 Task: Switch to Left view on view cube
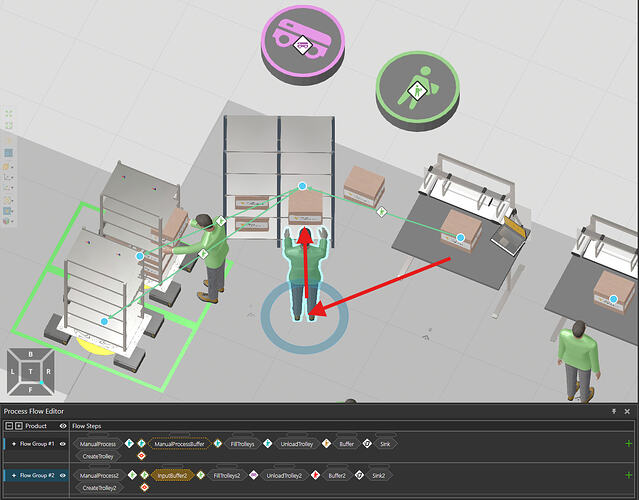13,372
